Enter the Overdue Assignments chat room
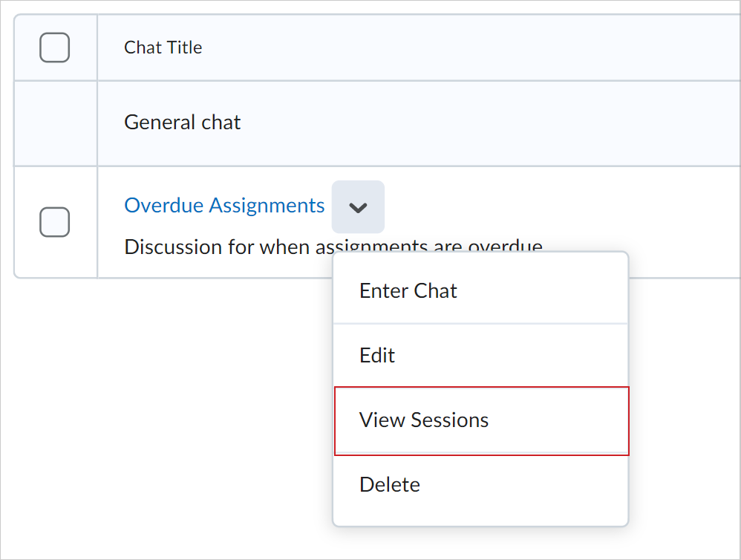 pyautogui.click(x=408, y=290)
